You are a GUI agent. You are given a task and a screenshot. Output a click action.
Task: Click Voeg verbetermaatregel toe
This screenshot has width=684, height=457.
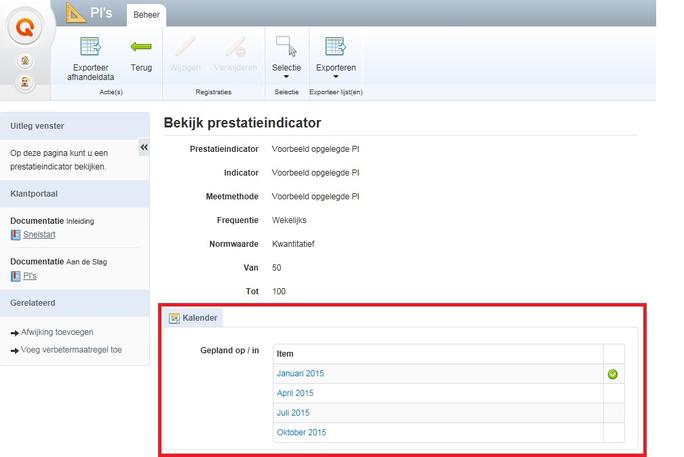[71, 350]
